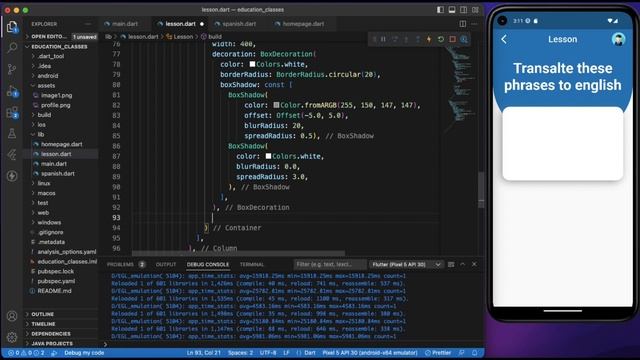Click the debug console filter input field
Screen dimensions: 640x360
tap(330, 264)
